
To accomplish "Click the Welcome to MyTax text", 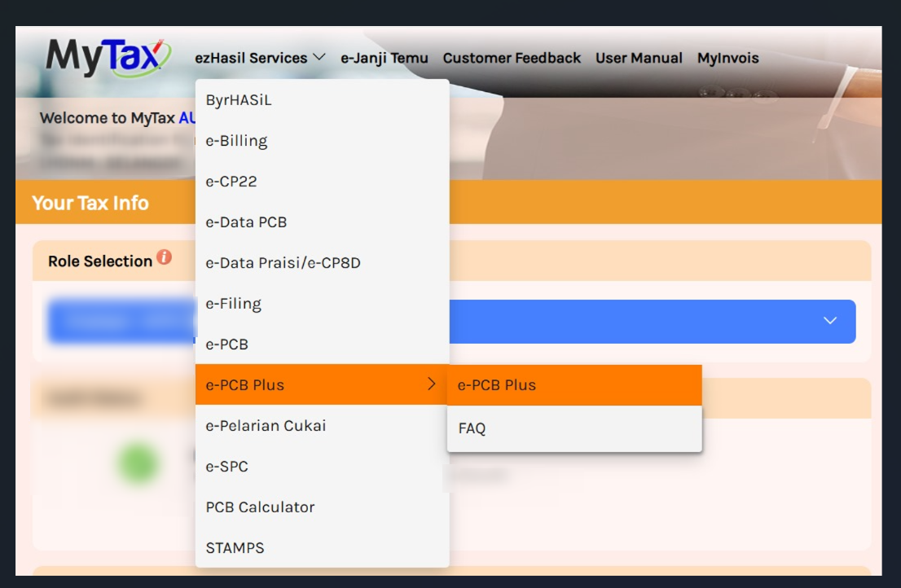I will click(107, 118).
